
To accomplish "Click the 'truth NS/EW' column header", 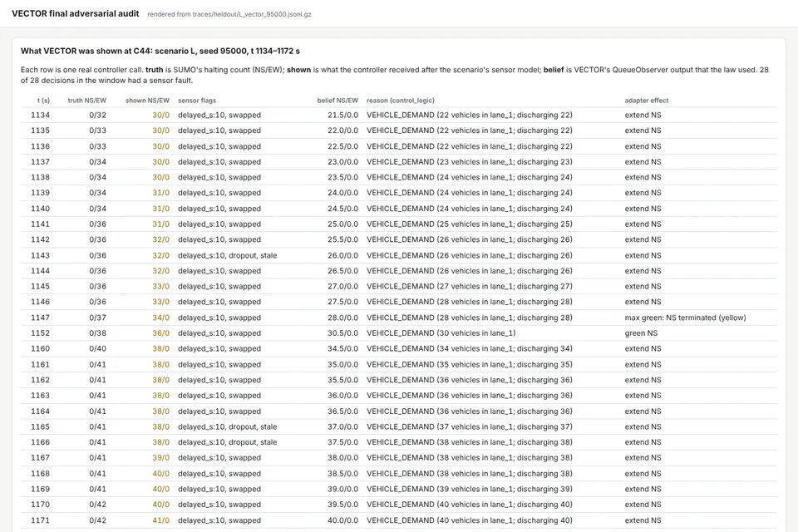I will click(x=87, y=101).
